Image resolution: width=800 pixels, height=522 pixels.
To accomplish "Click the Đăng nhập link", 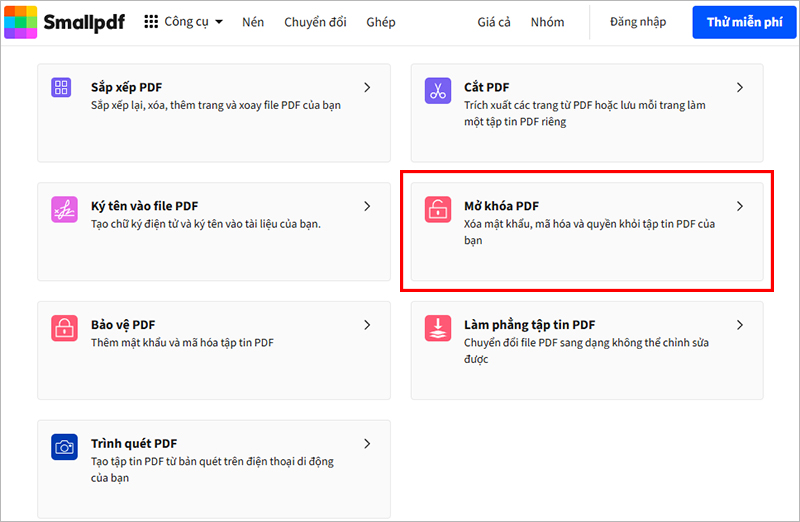I will [x=638, y=22].
